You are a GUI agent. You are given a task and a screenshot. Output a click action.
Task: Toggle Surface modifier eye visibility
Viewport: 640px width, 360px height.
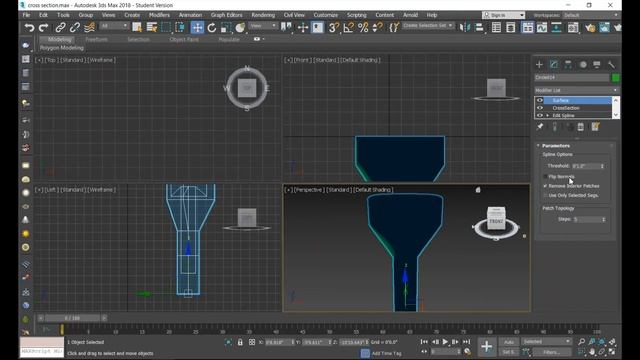click(x=540, y=100)
